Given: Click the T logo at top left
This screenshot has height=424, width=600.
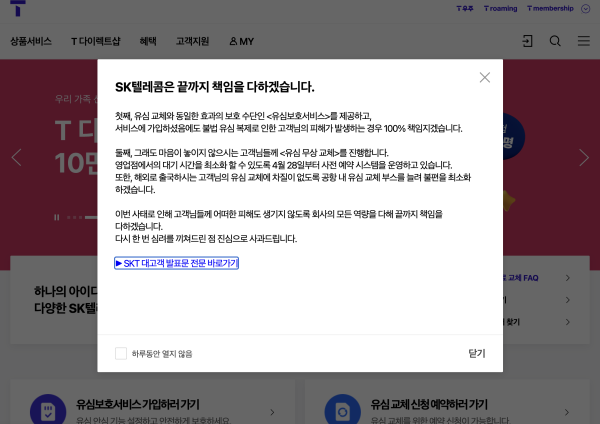Looking at the screenshot, I should pos(18,8).
